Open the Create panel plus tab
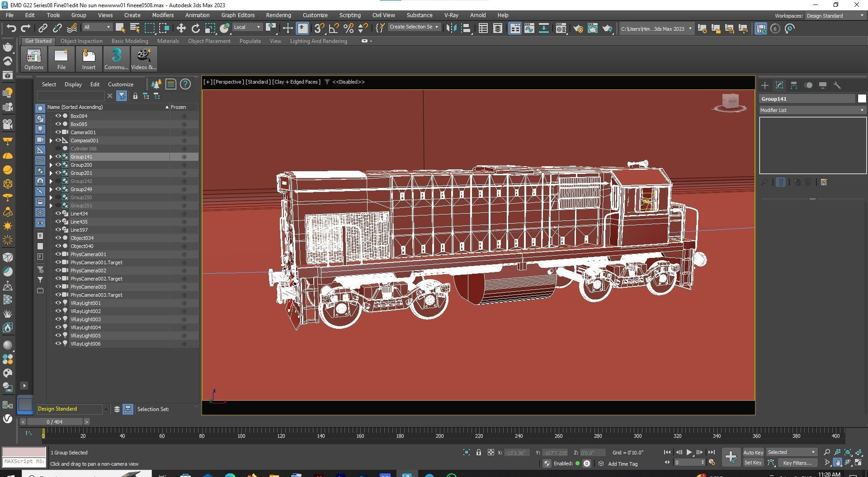 click(x=765, y=85)
